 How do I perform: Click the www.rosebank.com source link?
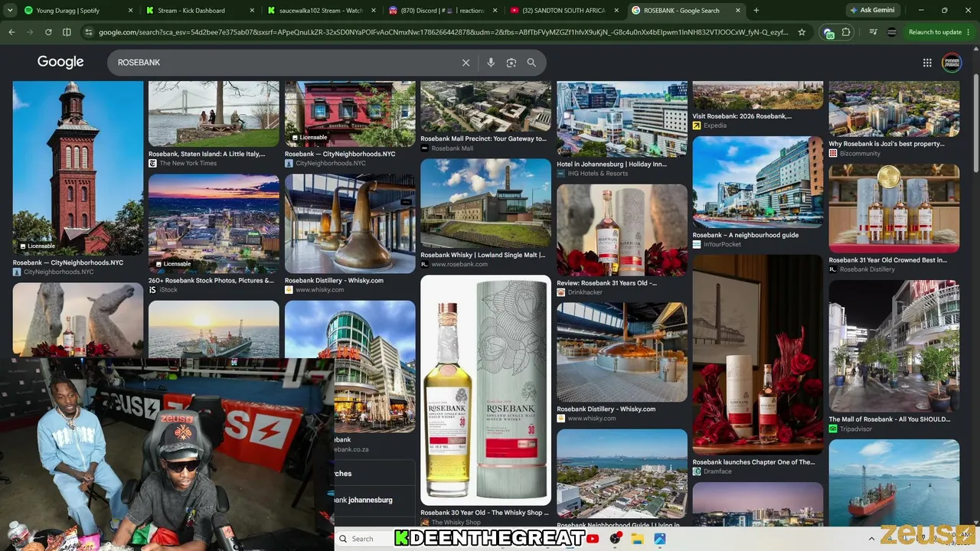click(x=459, y=265)
